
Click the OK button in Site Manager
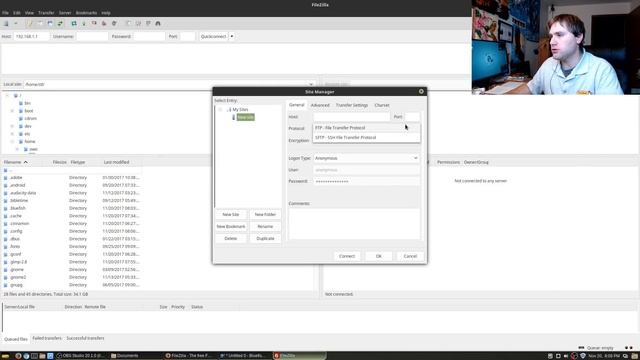click(x=379, y=256)
